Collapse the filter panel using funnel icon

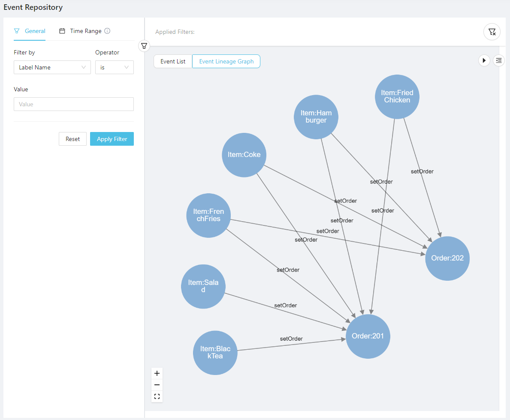click(x=144, y=46)
